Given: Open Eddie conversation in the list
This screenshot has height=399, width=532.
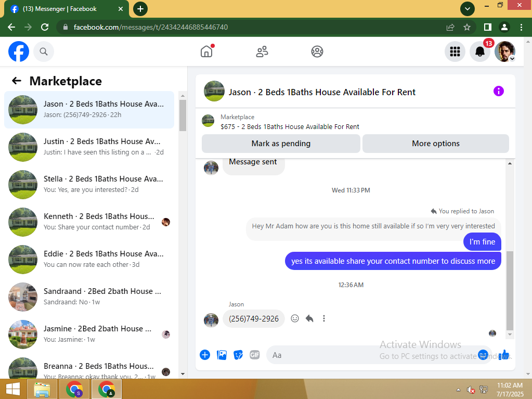Looking at the screenshot, I should tap(89, 260).
